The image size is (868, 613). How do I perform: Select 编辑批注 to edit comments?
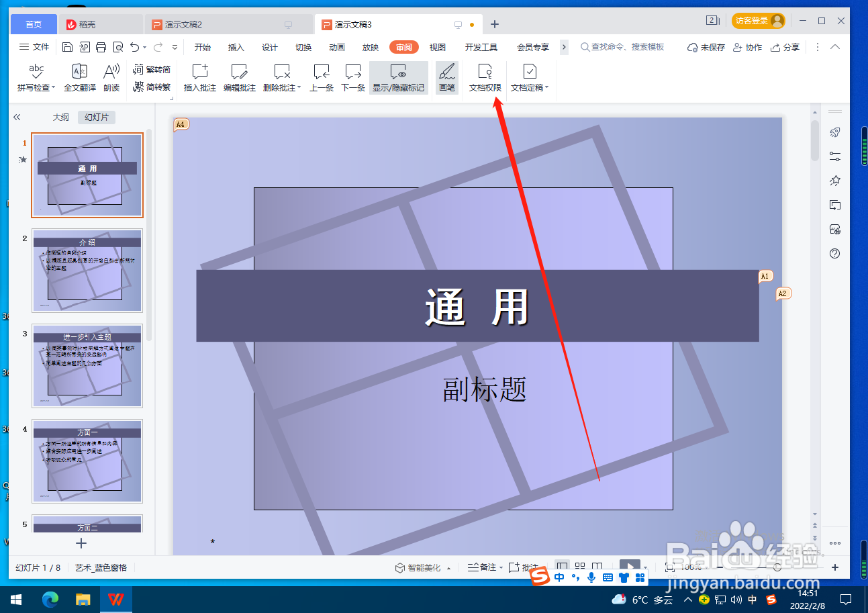pos(240,77)
